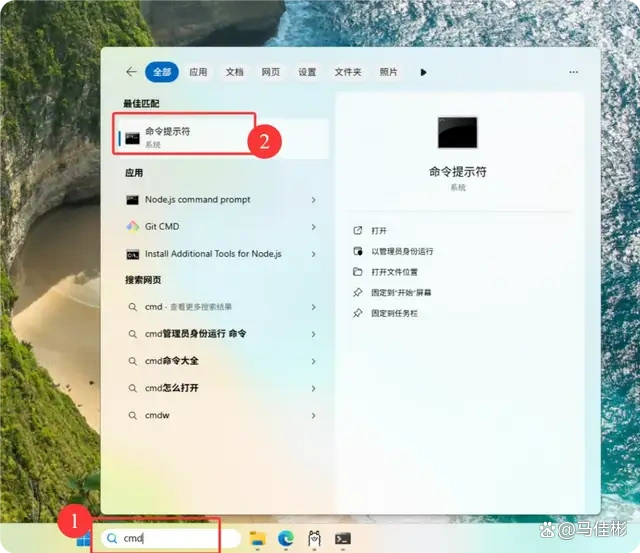Click 打开文件位置 in the preview pane

395,272
